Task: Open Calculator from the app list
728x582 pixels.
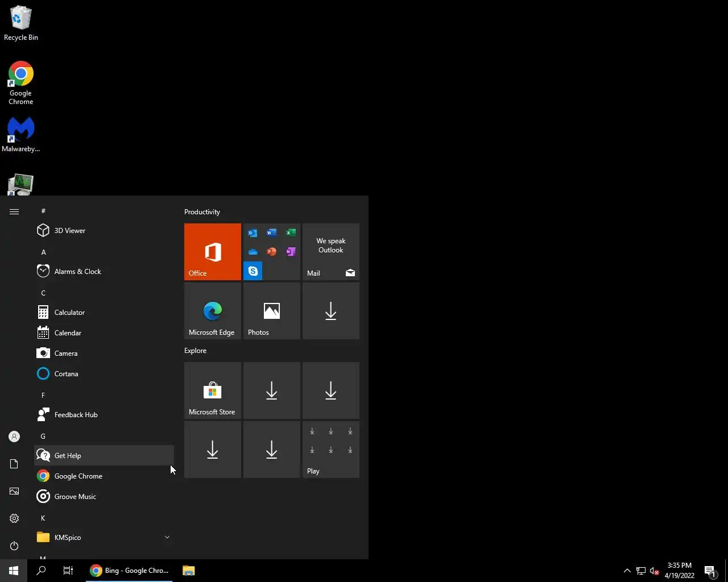Action: point(104,313)
